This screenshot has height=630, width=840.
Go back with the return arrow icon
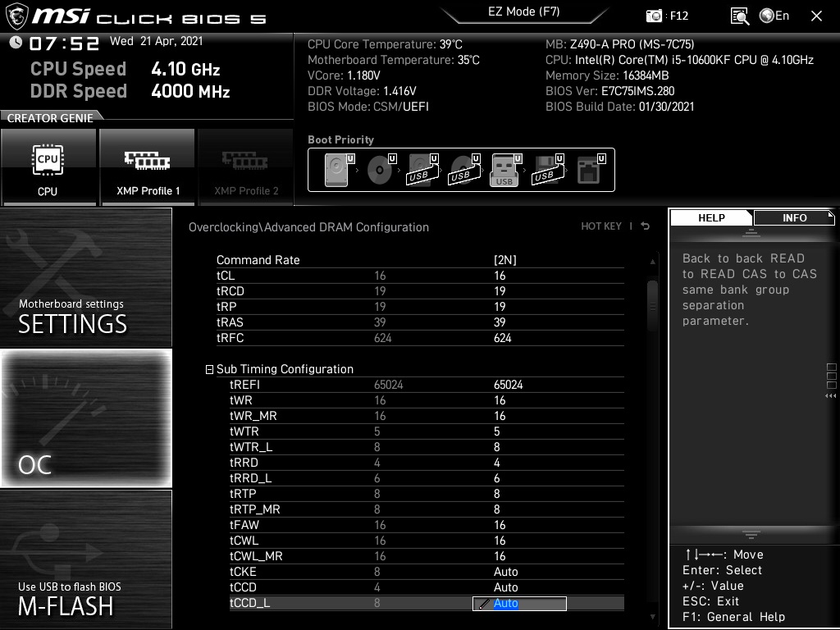[x=646, y=226]
